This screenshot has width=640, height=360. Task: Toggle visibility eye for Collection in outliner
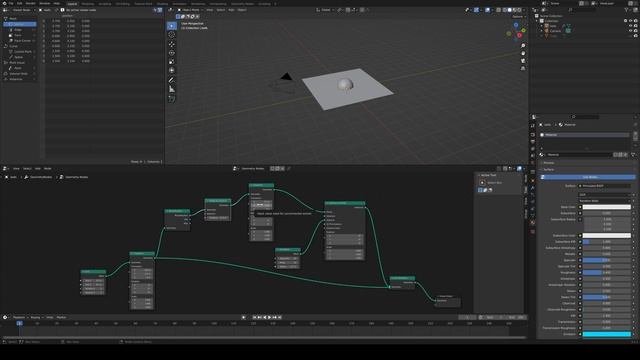pos(631,21)
